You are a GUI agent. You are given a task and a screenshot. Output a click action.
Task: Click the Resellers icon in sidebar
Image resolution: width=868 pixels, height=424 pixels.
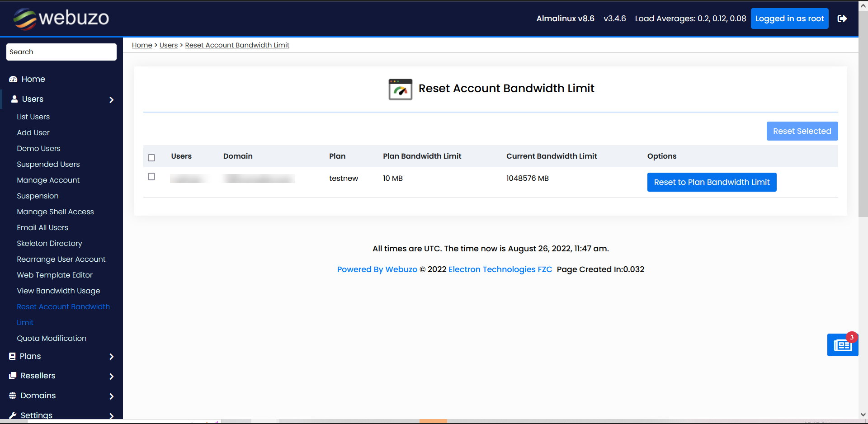[13, 376]
